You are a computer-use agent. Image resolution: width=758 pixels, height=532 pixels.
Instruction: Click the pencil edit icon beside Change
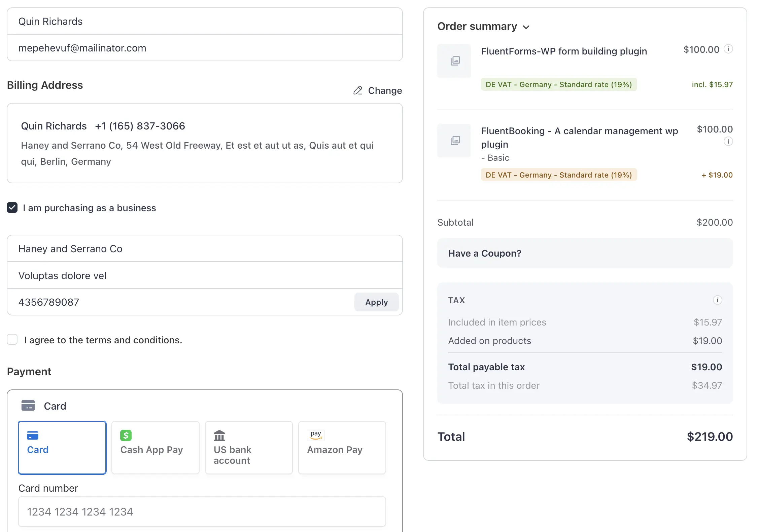[358, 90]
